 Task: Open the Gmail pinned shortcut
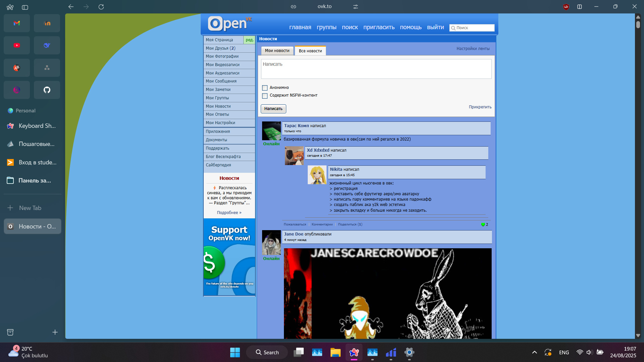17,23
